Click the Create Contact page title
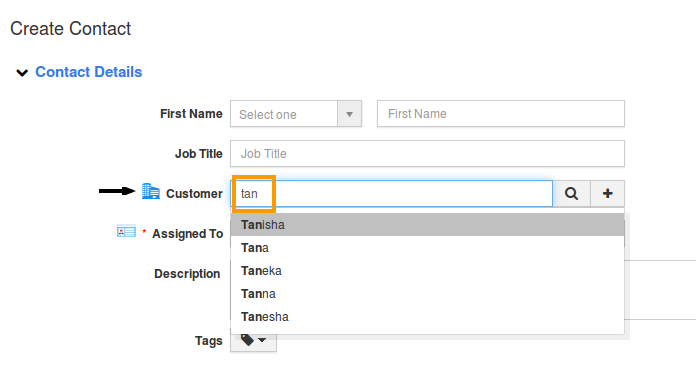Viewport: 696px width, 368px height. 71,29
